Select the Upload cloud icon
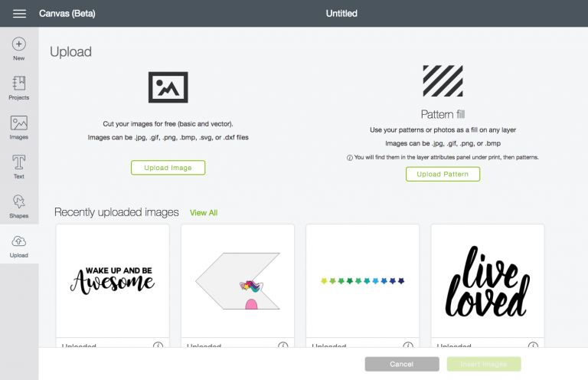This screenshot has height=380, width=588. point(18,241)
